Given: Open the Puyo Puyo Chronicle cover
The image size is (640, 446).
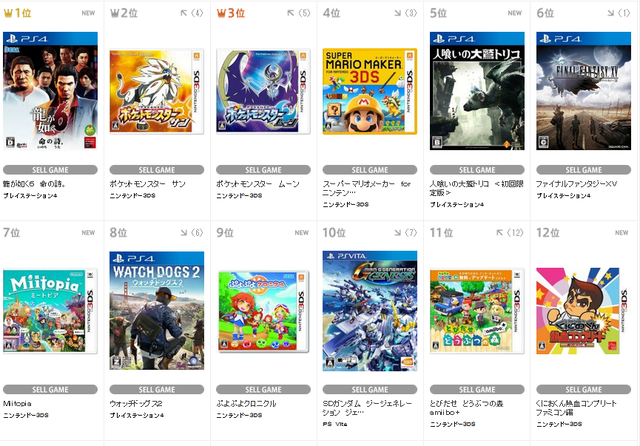Looking at the screenshot, I should point(263,311).
